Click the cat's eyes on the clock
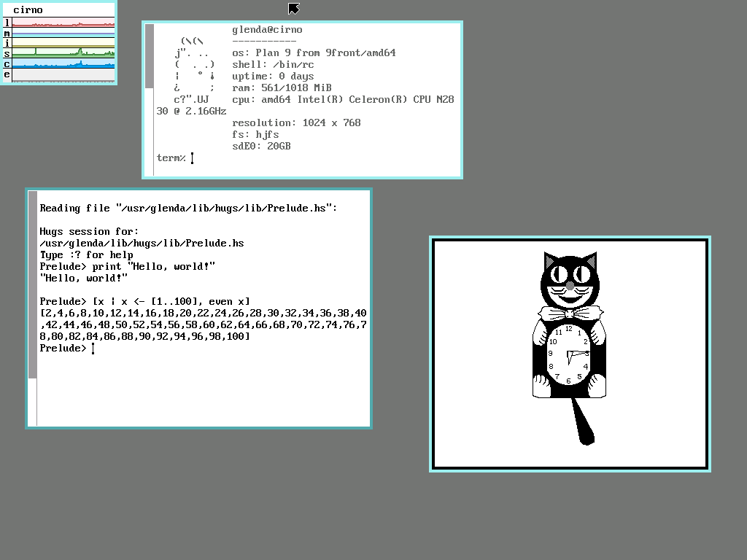747x560 pixels. click(x=568, y=276)
